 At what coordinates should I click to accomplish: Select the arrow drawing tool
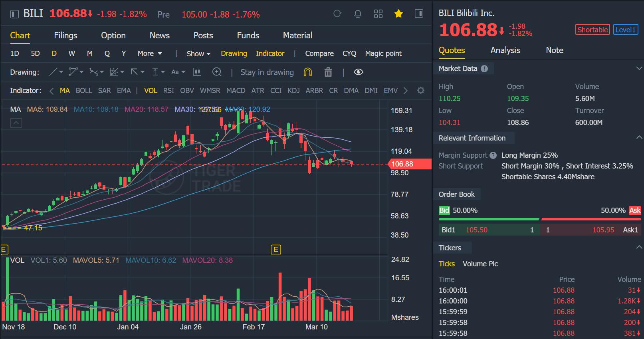point(135,72)
